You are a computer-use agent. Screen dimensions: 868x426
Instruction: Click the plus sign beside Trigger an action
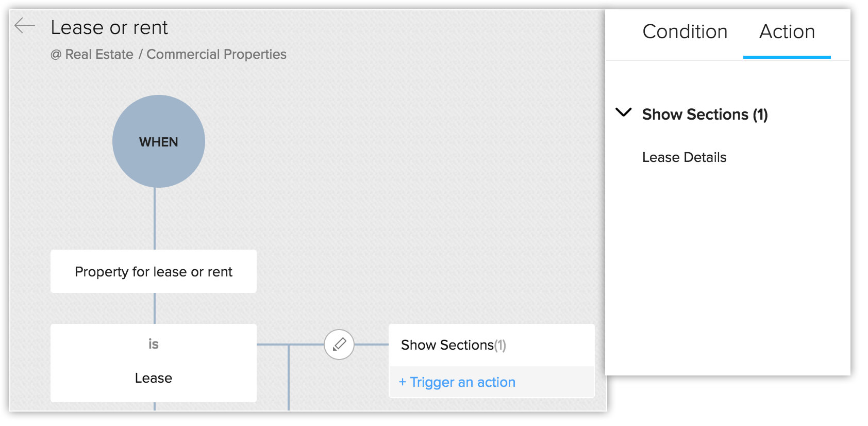[x=403, y=382]
